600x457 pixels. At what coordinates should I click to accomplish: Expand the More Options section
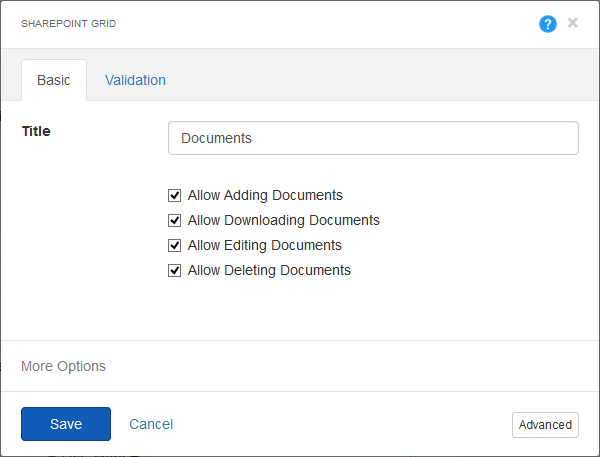pyautogui.click(x=64, y=366)
